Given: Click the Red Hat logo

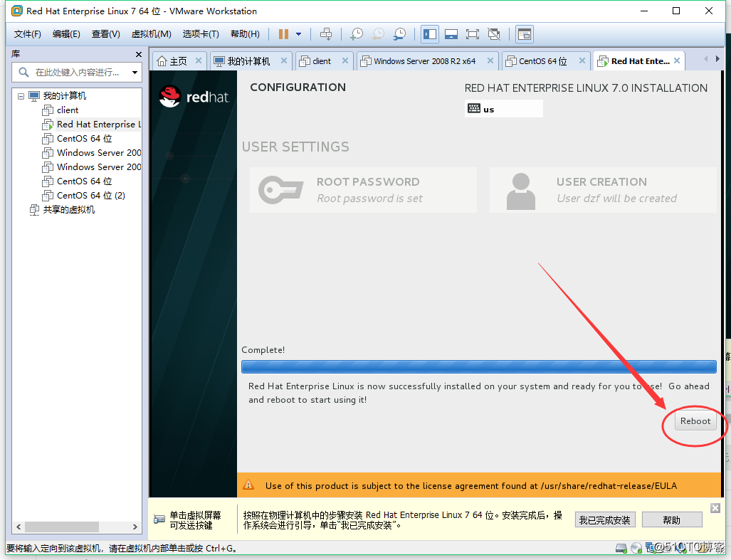Looking at the screenshot, I should (x=194, y=97).
